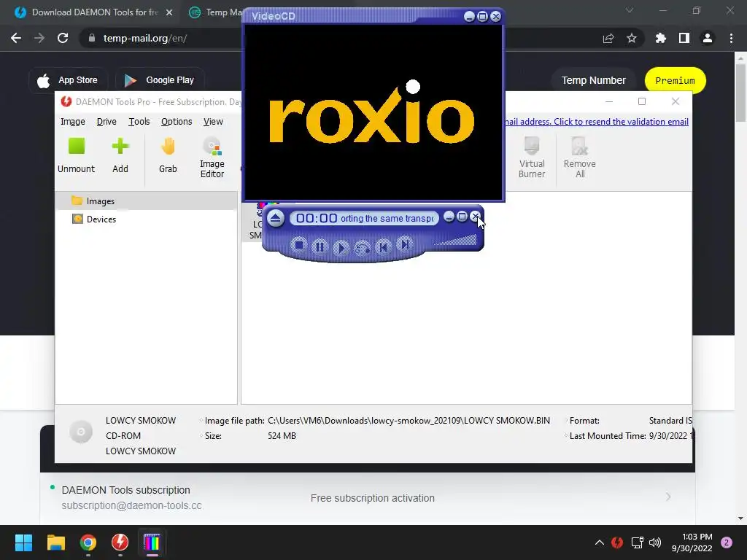
Task: Click the image file path text
Action: [409, 421]
